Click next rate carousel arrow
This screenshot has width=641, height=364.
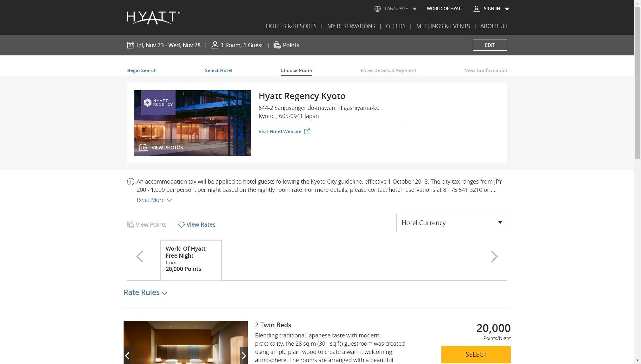(494, 257)
